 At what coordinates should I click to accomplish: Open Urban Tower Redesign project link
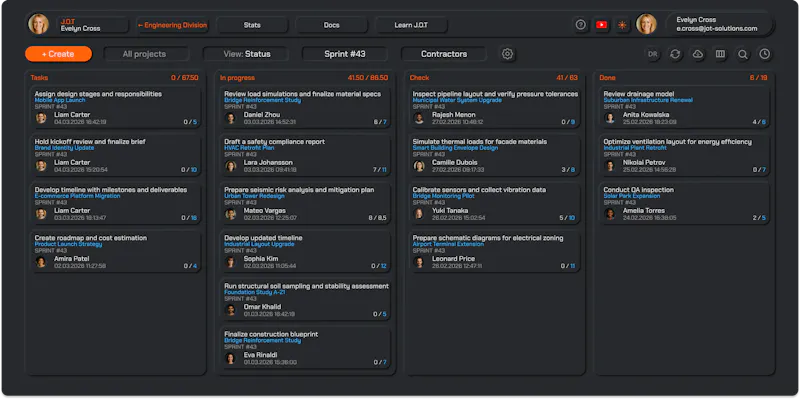tap(254, 196)
